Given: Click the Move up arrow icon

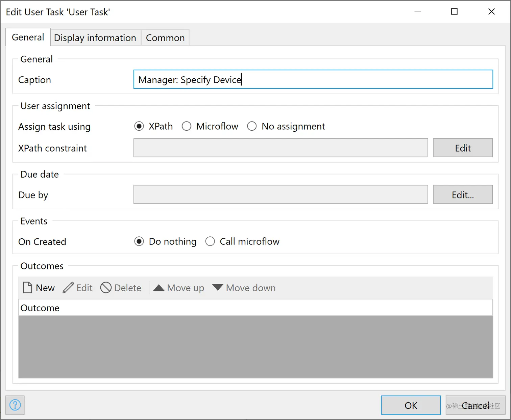Looking at the screenshot, I should pos(159,288).
